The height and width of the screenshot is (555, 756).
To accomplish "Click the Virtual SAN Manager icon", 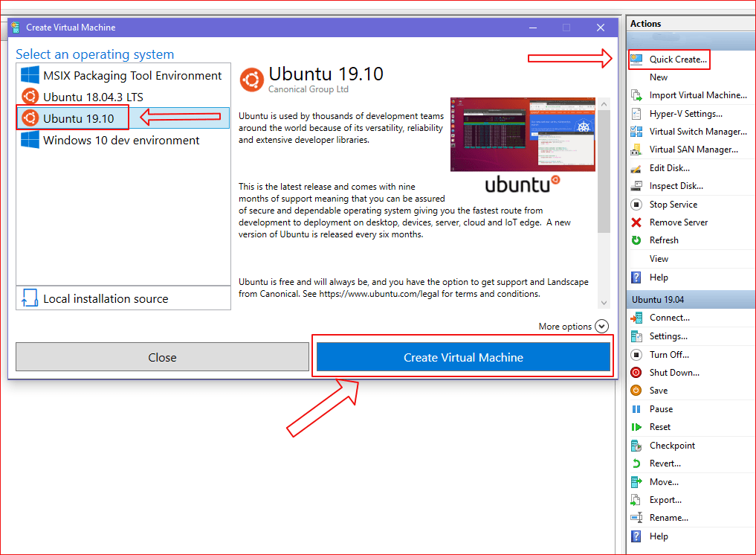I will click(636, 150).
